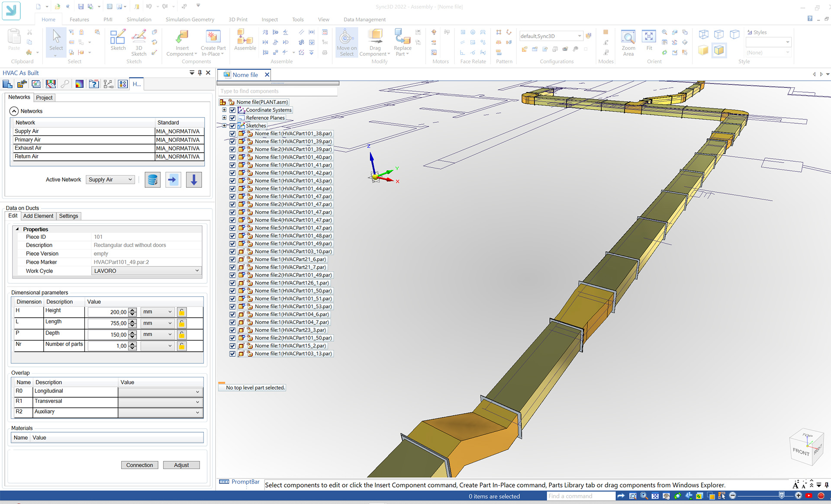Toggle checkbox for HVACPart103_13.par
831x504 pixels.
click(232, 353)
